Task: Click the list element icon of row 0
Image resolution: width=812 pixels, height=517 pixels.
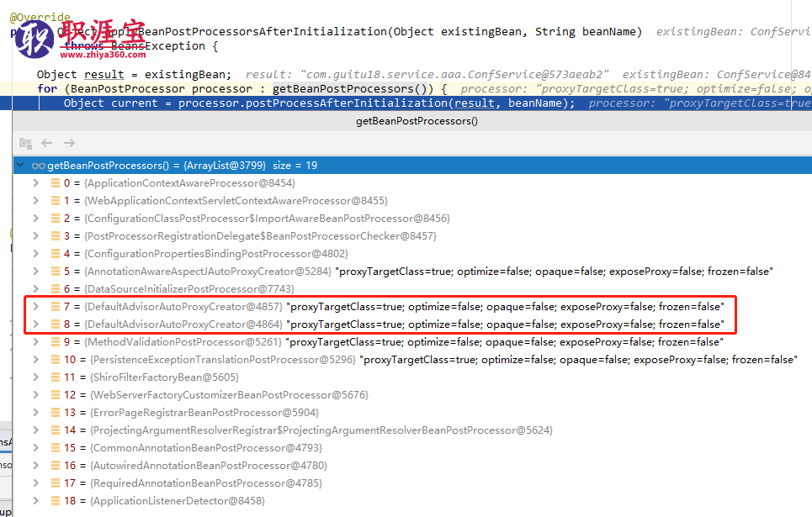Action: [56, 182]
